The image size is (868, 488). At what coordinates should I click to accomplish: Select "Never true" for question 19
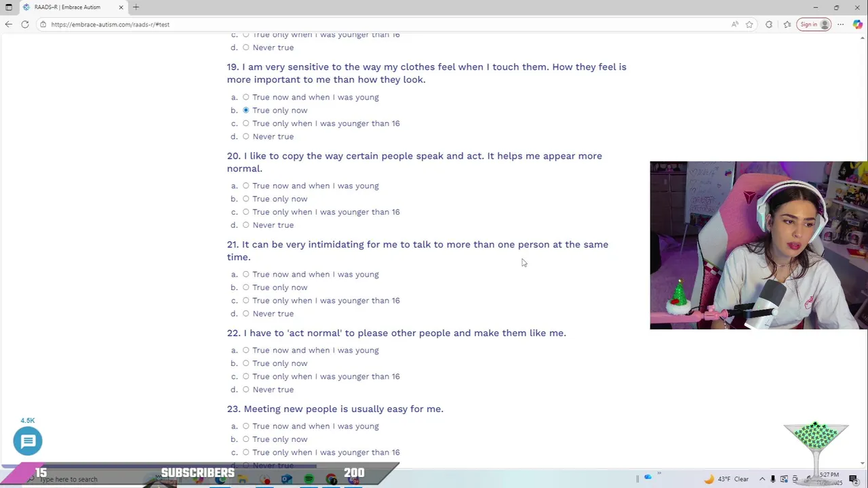(246, 137)
